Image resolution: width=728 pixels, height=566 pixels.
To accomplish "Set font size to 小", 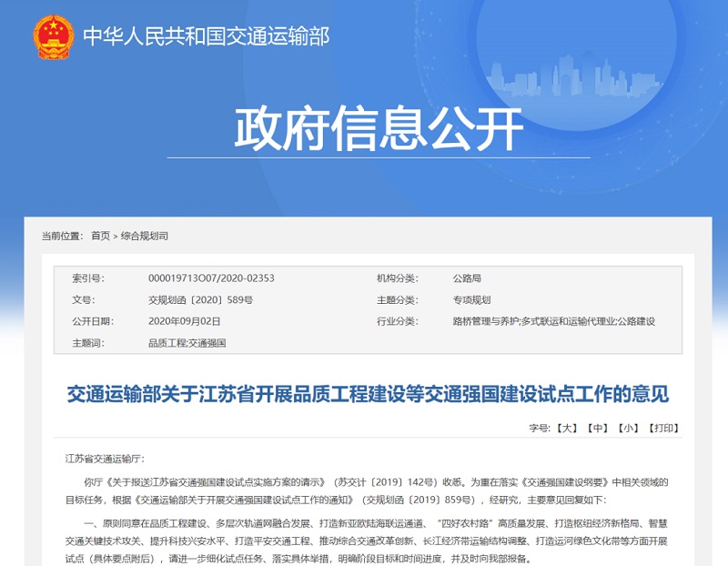I will tap(628, 428).
